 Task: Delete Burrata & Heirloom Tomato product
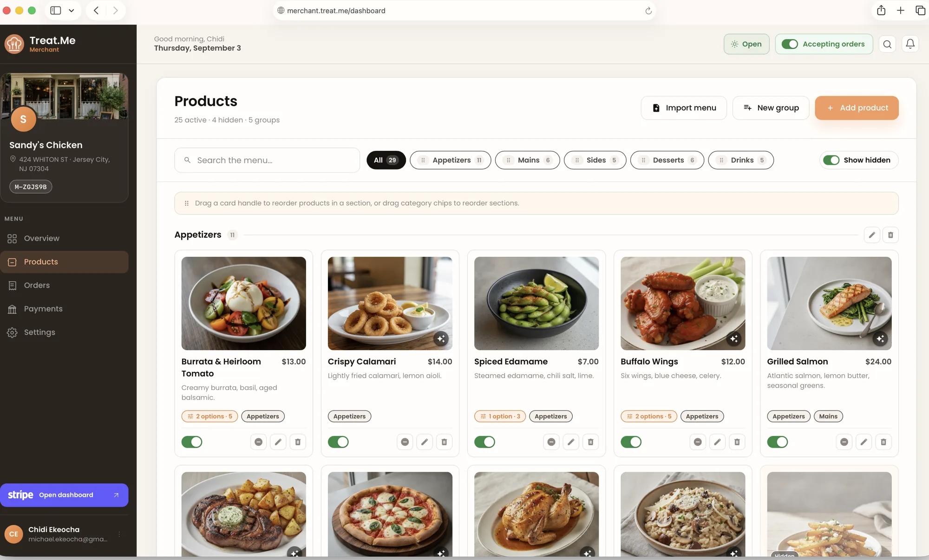point(298,442)
